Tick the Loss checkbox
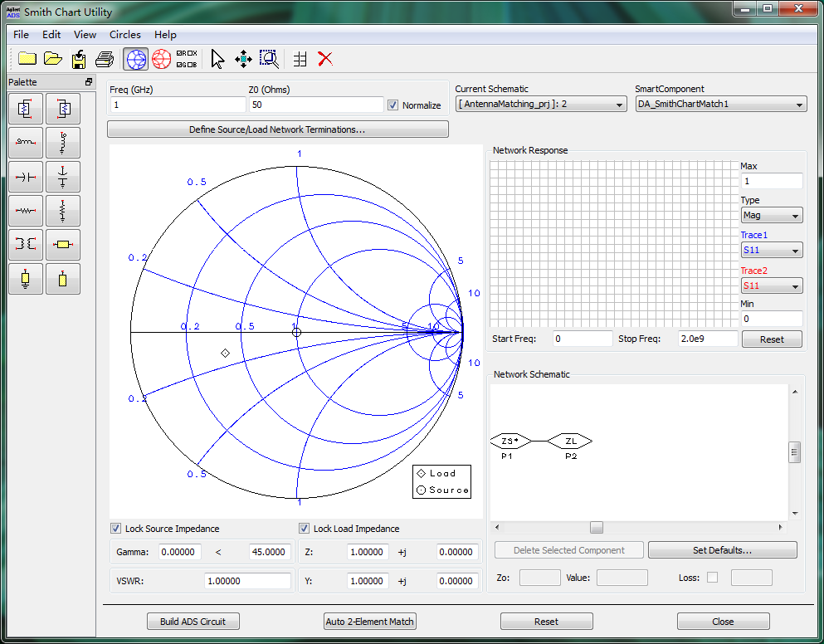 tap(712, 578)
